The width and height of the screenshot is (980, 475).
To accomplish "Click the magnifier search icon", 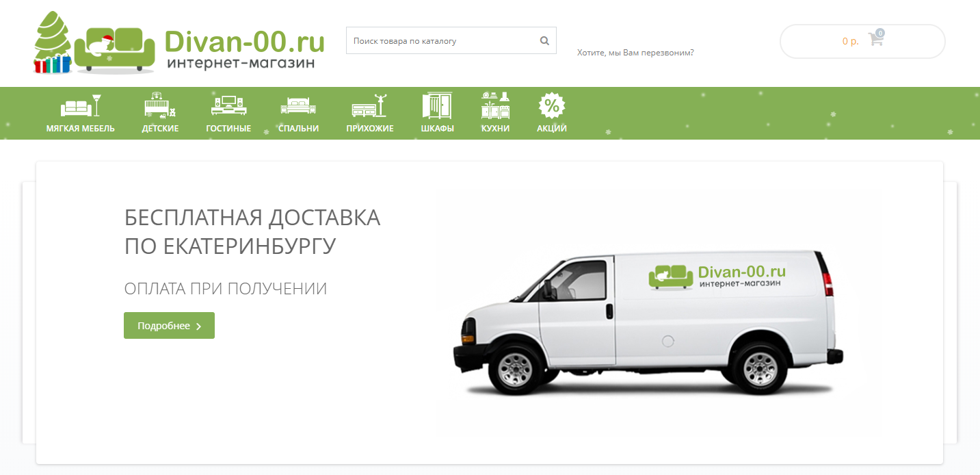I will (x=544, y=40).
